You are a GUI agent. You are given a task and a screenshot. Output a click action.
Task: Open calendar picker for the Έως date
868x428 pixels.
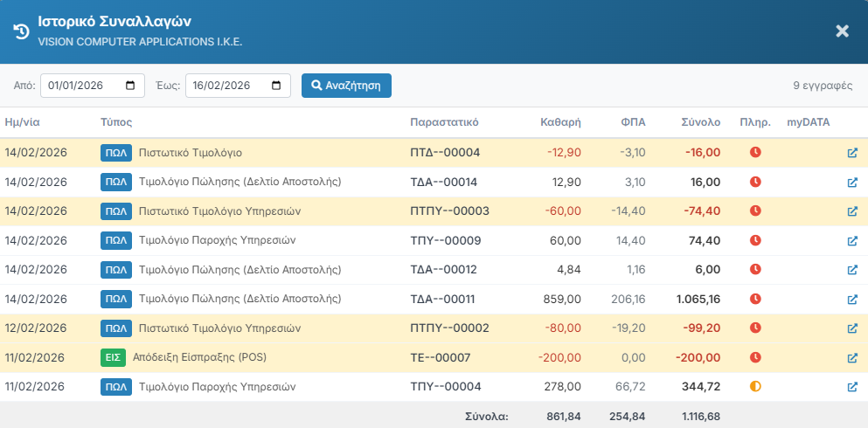click(276, 86)
